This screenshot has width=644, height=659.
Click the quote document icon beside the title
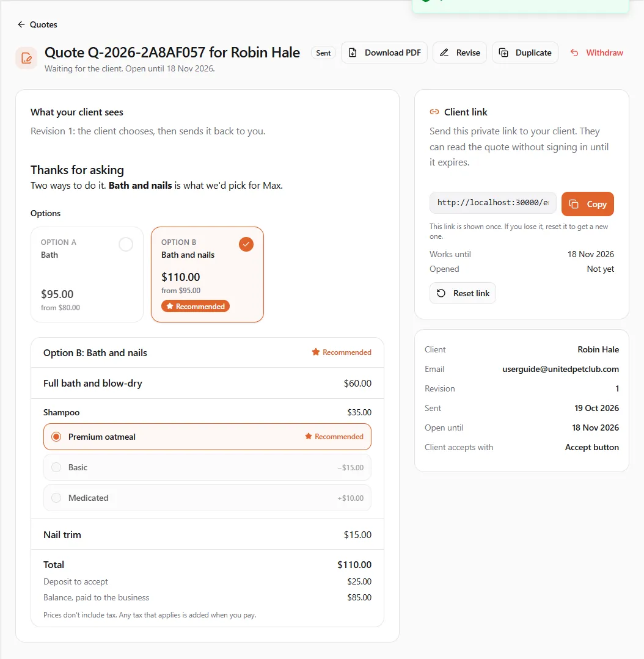point(26,57)
